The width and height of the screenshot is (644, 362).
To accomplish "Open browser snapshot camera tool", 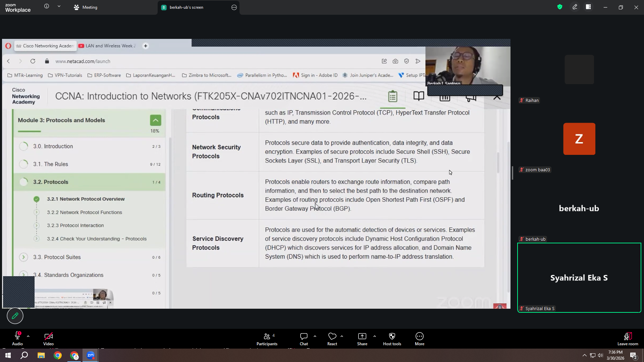I will point(395,61).
